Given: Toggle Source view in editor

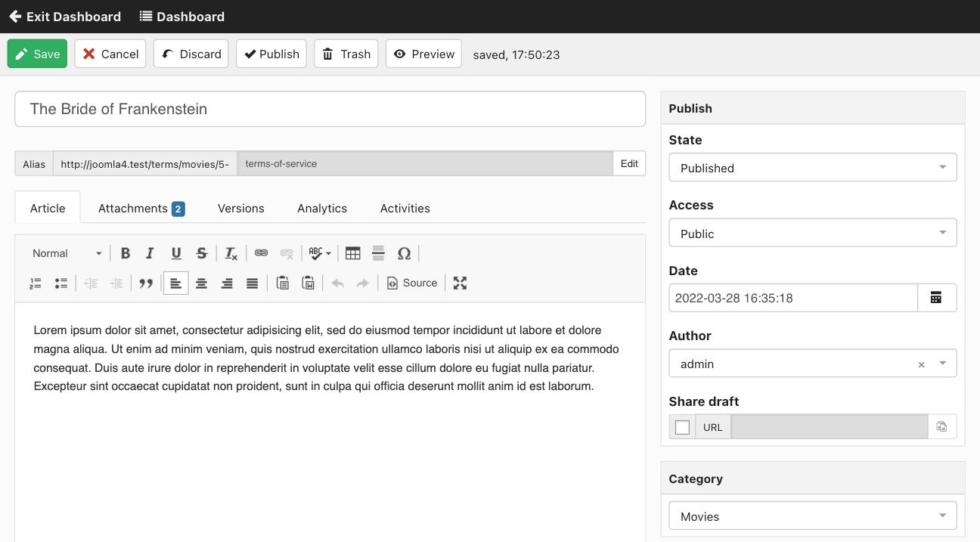Looking at the screenshot, I should (x=412, y=283).
